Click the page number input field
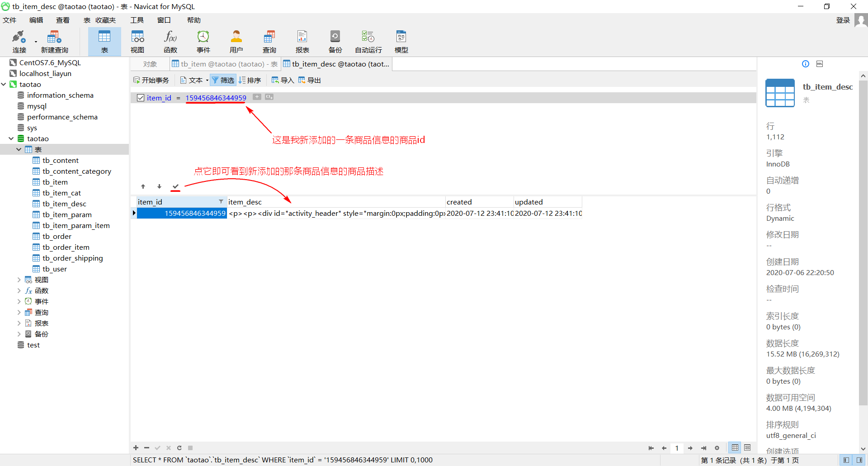Screen dimensions: 868x466 coord(677,448)
